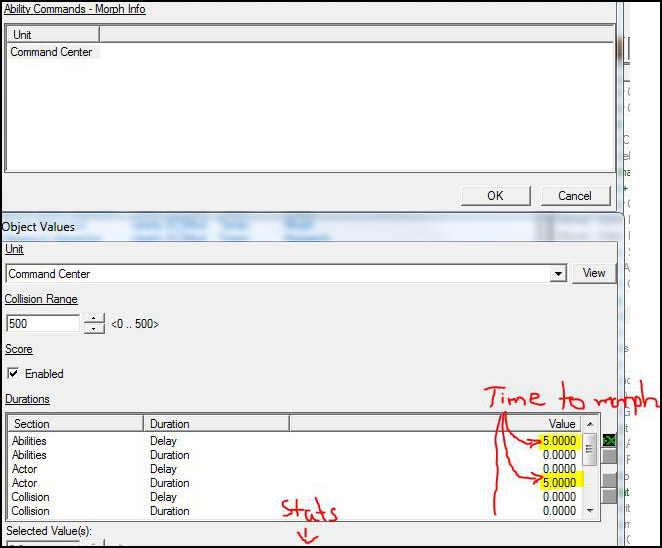The image size is (662, 548).
Task: Decrease Collision Range with down arrow
Action: coord(94,329)
